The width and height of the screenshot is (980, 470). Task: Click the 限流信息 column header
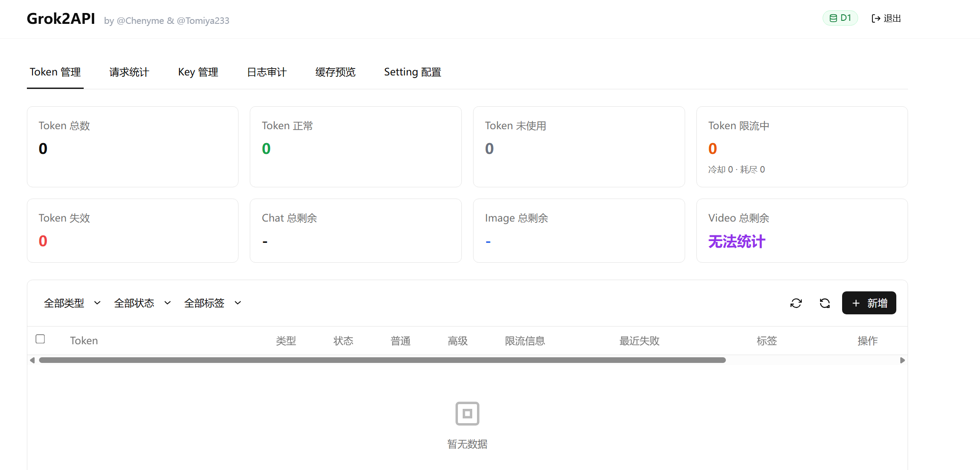click(x=525, y=341)
